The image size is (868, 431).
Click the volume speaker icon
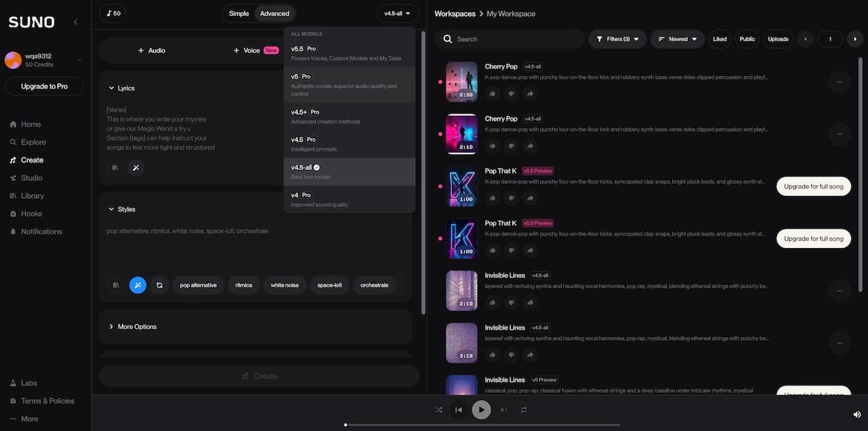[857, 414]
